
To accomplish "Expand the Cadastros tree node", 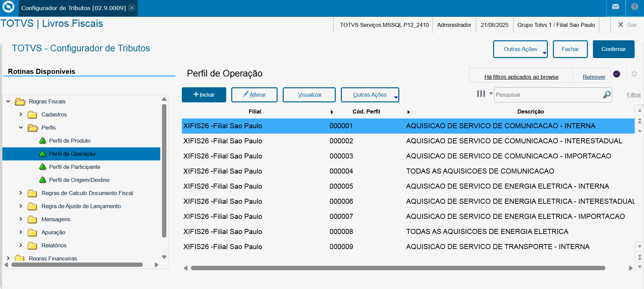I will (x=21, y=114).
